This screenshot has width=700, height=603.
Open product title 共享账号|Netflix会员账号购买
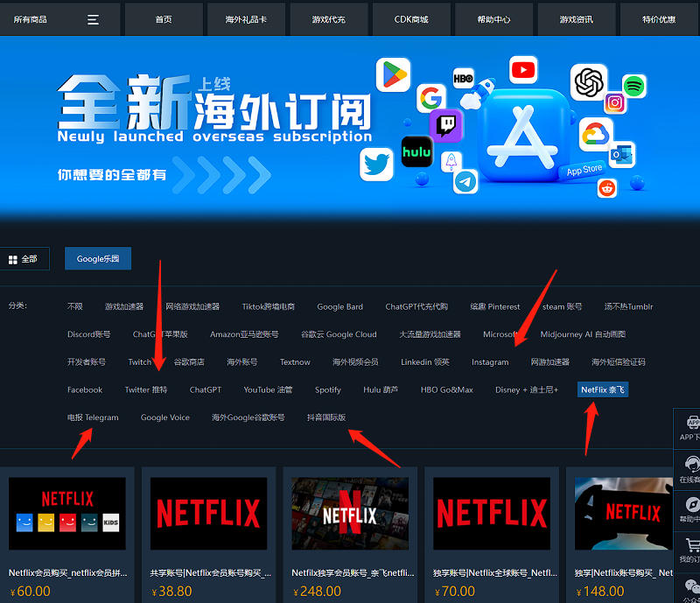210,573
